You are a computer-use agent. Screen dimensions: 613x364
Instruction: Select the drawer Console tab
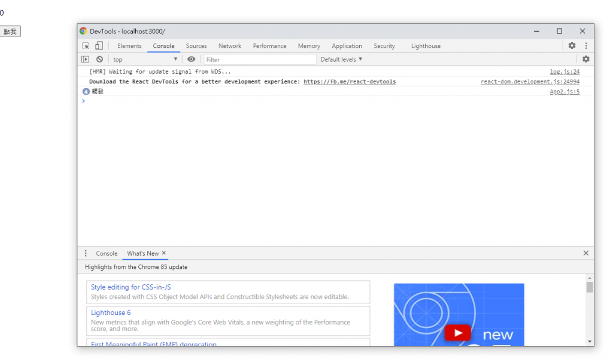[107, 253]
